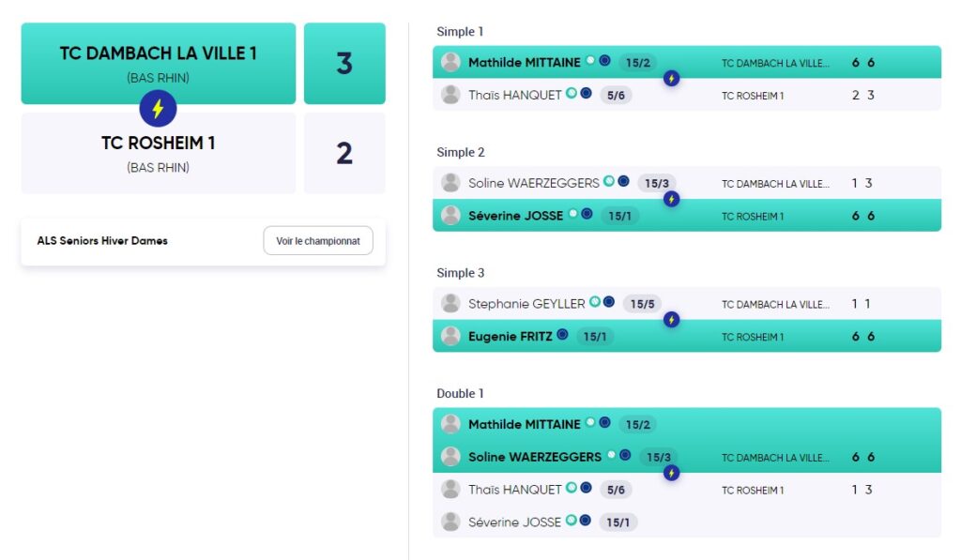The height and width of the screenshot is (560, 961).
Task: Click the lightning icon in the Double 1 match
Action: (672, 473)
